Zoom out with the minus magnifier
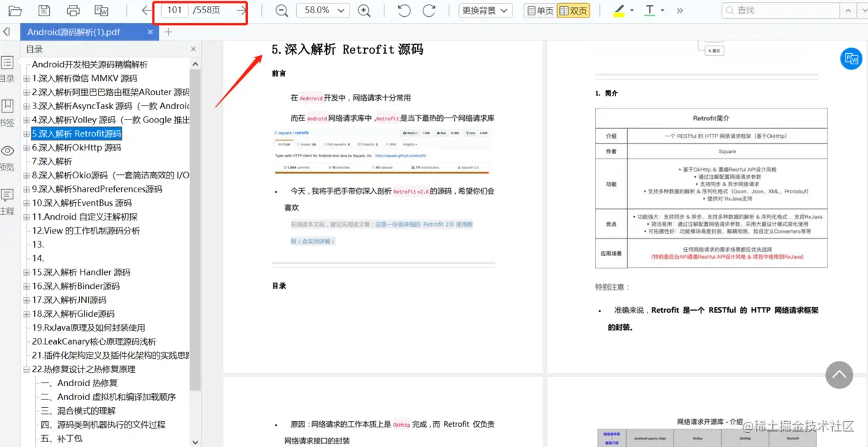The width and height of the screenshot is (868, 447). [x=281, y=10]
